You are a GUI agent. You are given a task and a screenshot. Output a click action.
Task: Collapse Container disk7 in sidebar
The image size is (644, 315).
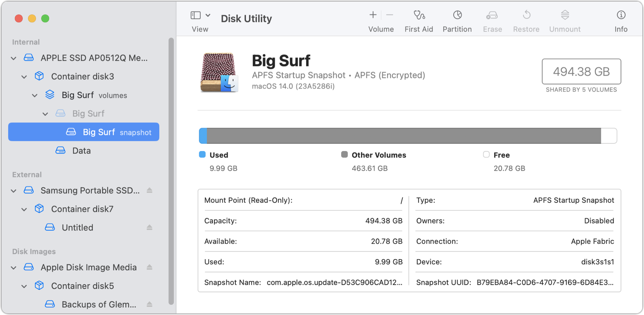point(24,209)
